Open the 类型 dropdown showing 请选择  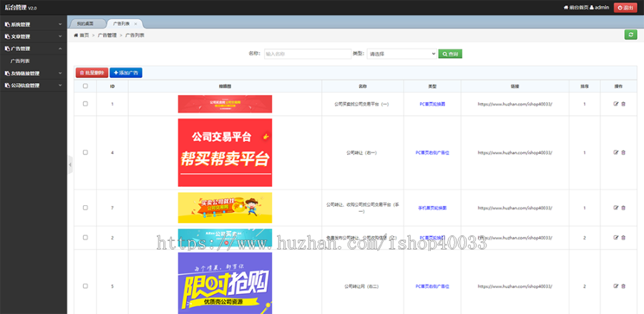tap(401, 54)
